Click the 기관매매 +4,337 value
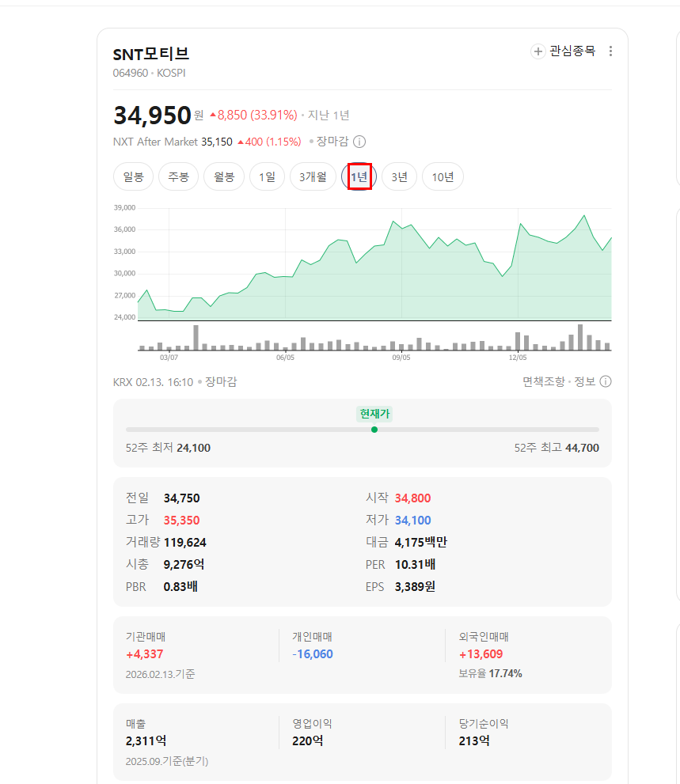Image resolution: width=680 pixels, height=784 pixels. (145, 654)
